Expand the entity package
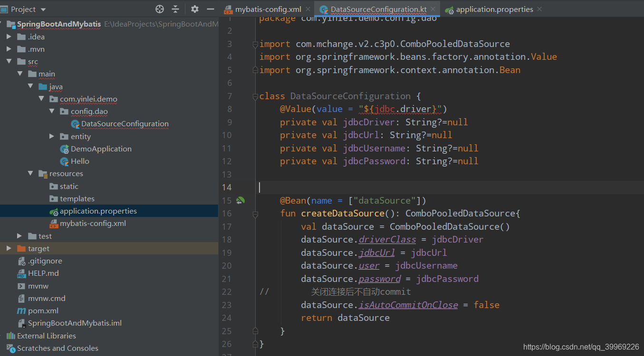Viewport: 644px width, 356px height. (x=52, y=136)
